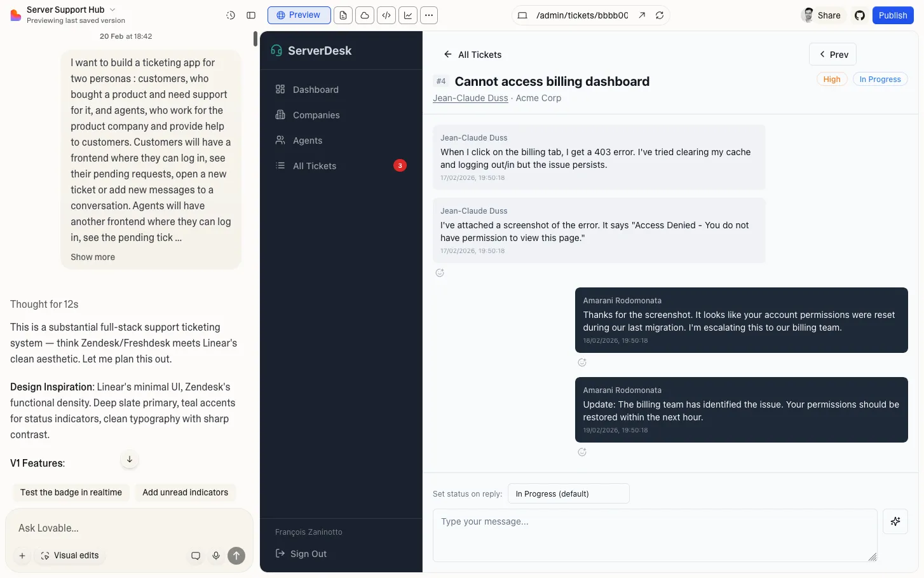The height and width of the screenshot is (578, 924).
Task: Click the Type your message field
Action: pos(655,535)
